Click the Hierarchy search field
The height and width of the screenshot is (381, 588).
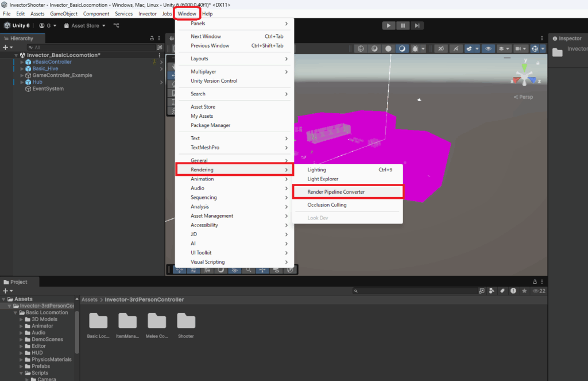coord(91,47)
